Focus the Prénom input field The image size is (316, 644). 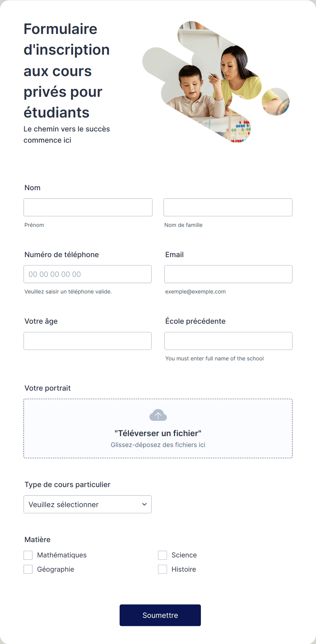(88, 207)
